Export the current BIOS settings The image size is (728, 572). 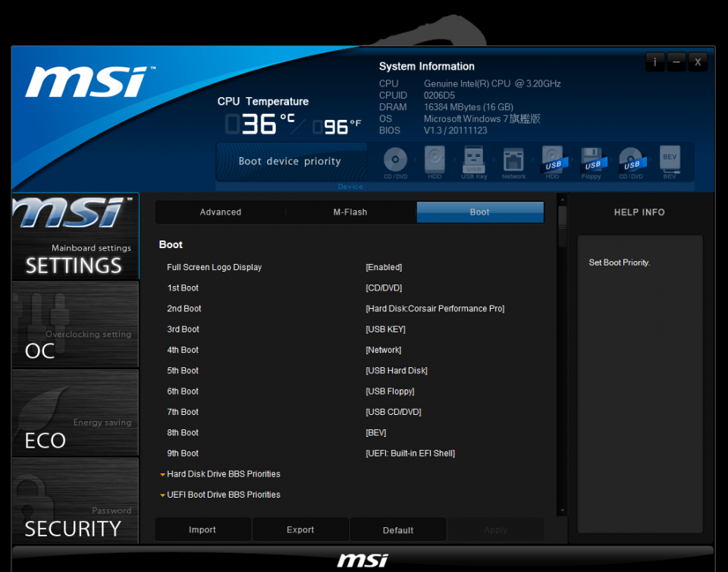[300, 529]
